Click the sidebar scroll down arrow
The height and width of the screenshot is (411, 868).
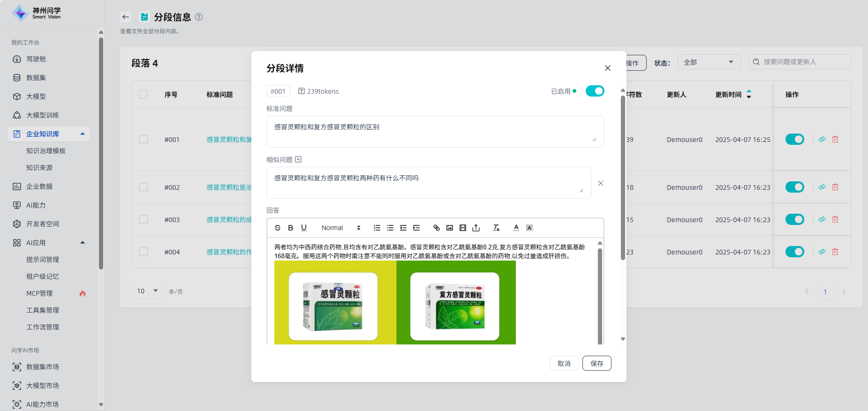click(101, 404)
